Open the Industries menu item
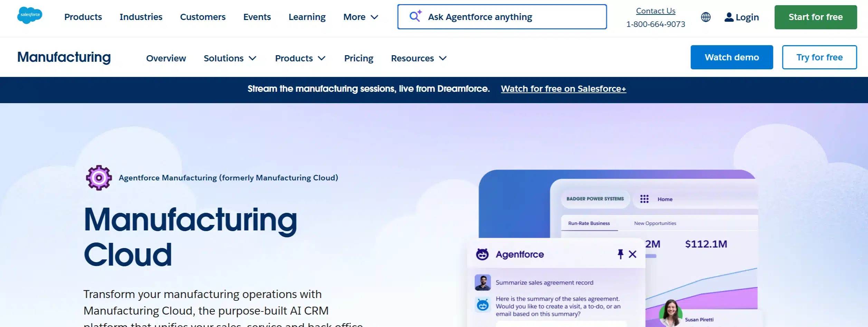Viewport: 868px width, 327px height. tap(141, 17)
